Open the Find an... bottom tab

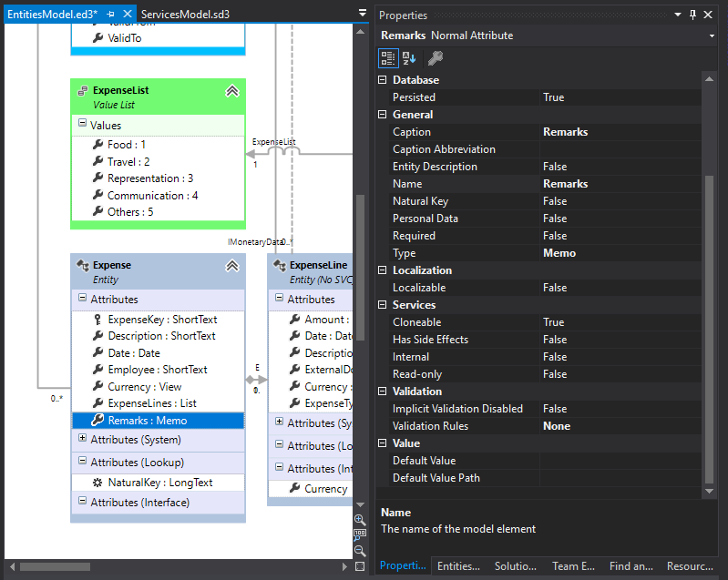[631, 566]
